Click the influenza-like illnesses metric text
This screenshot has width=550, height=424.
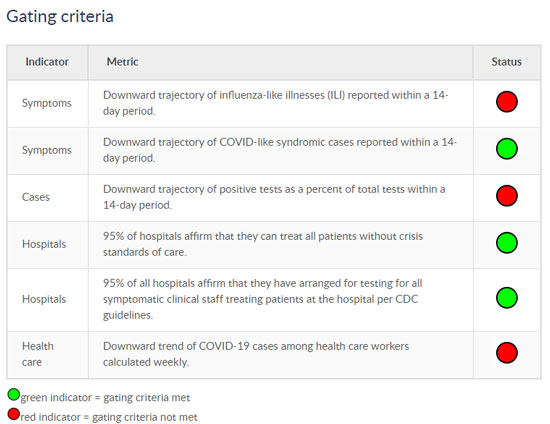coord(276,103)
